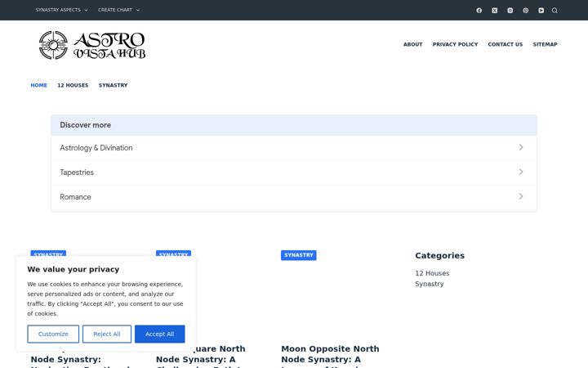Screen dimensions: 588x368
Task: Open the Facebook social icon
Action: tap(479, 10)
